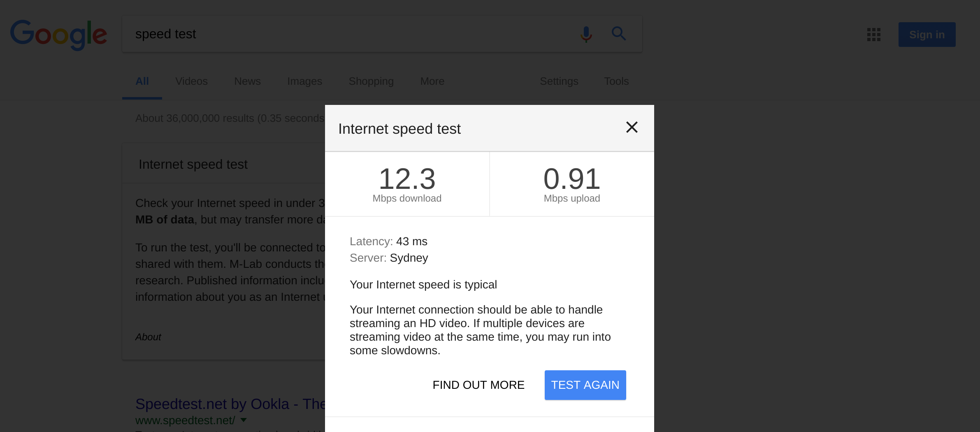Screen dimensions: 980x432
Task: Focus the search box containing speed test
Action: pyautogui.click(x=350, y=34)
